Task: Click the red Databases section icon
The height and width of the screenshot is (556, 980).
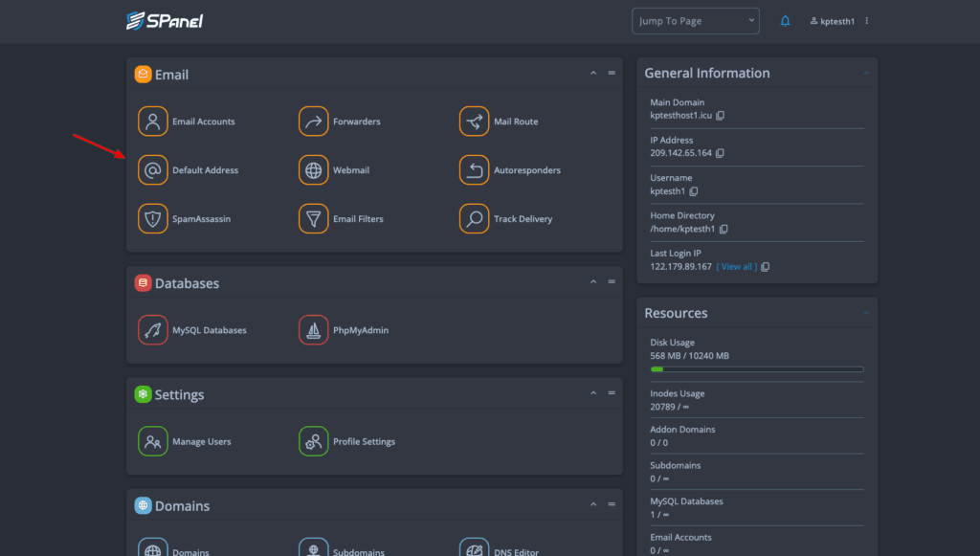Action: point(143,283)
